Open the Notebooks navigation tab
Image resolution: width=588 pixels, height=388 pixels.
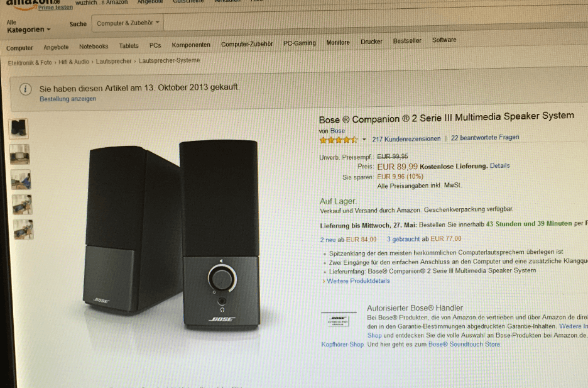tap(94, 47)
